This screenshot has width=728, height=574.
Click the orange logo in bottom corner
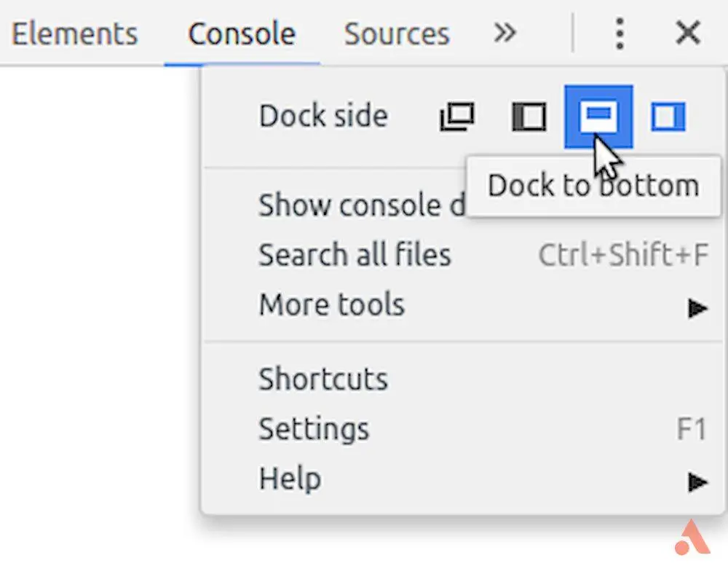click(x=691, y=538)
